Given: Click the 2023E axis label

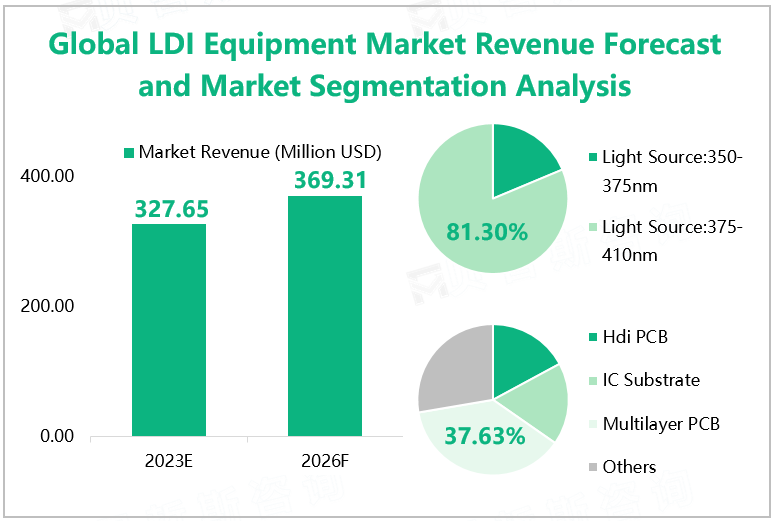Looking at the screenshot, I should point(169,461).
